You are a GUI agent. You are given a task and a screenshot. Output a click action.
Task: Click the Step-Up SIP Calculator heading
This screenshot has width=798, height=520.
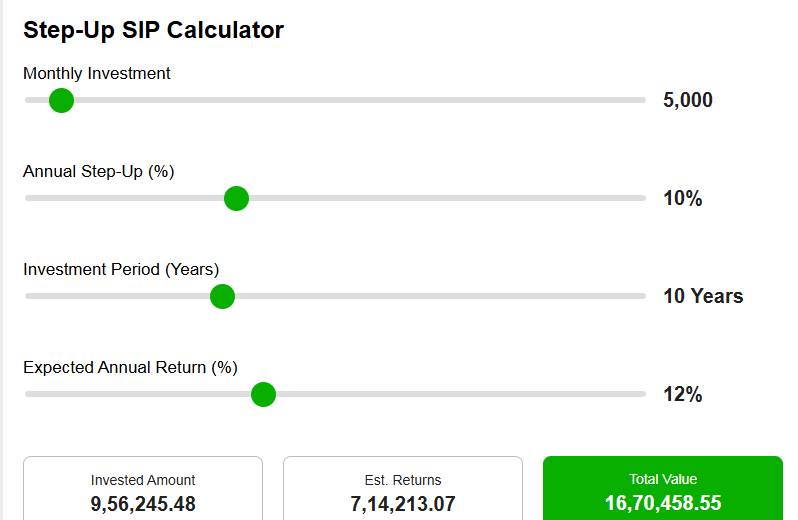point(153,30)
